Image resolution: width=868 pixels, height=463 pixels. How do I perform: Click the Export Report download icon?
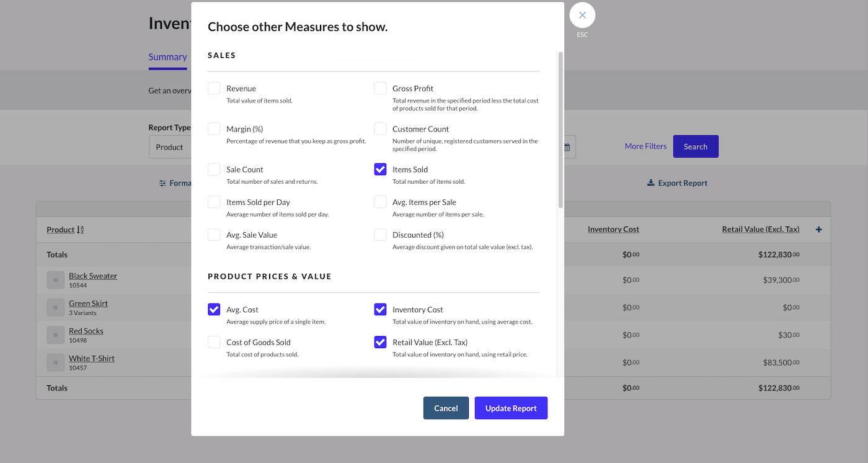click(650, 183)
